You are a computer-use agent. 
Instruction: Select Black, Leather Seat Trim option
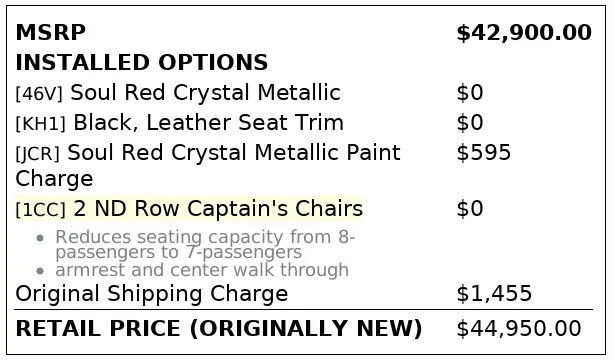[x=209, y=123]
